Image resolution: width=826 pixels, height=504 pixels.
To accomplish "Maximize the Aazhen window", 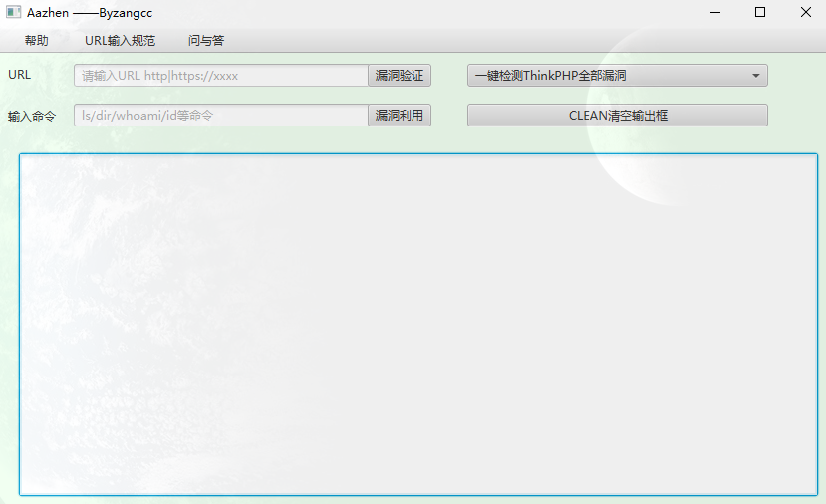I will point(760,12).
